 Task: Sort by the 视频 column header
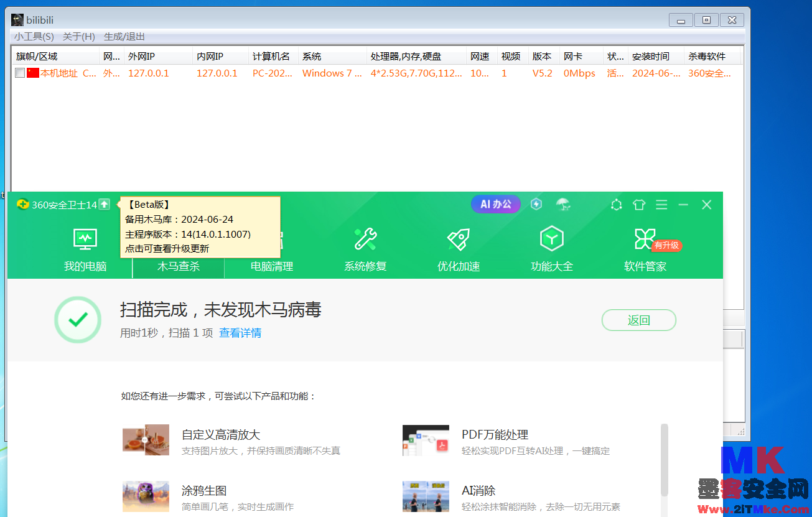click(513, 57)
